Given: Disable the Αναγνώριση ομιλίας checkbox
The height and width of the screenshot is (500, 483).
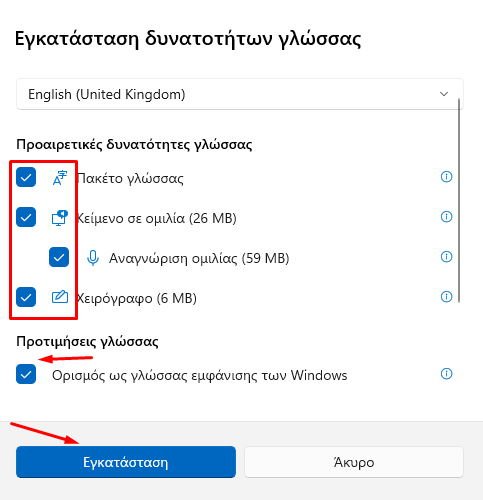Looking at the screenshot, I should [59, 257].
